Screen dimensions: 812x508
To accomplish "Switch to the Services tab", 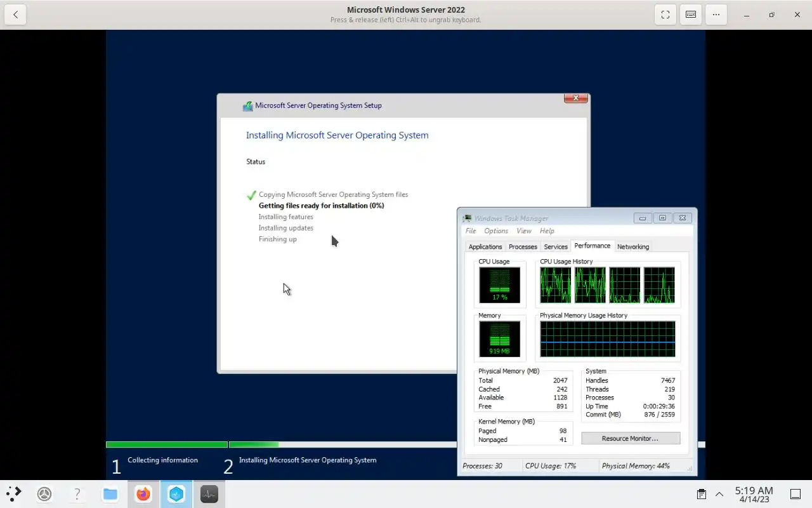I will click(x=556, y=247).
